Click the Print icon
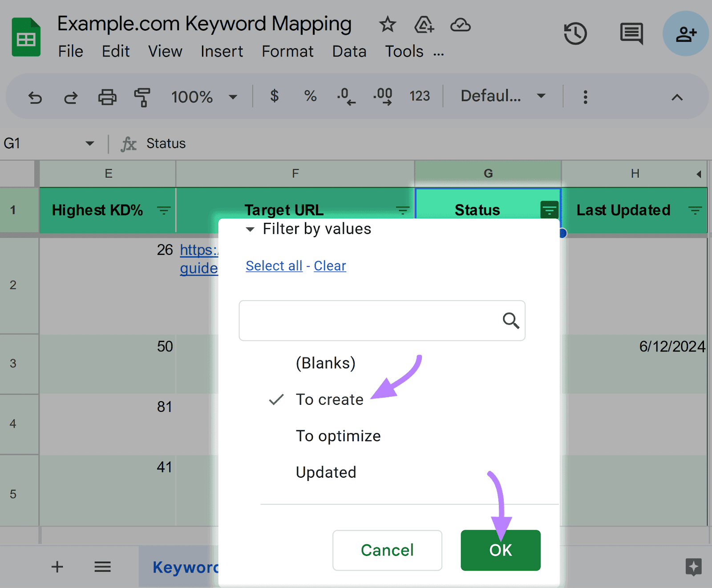 pyautogui.click(x=107, y=97)
